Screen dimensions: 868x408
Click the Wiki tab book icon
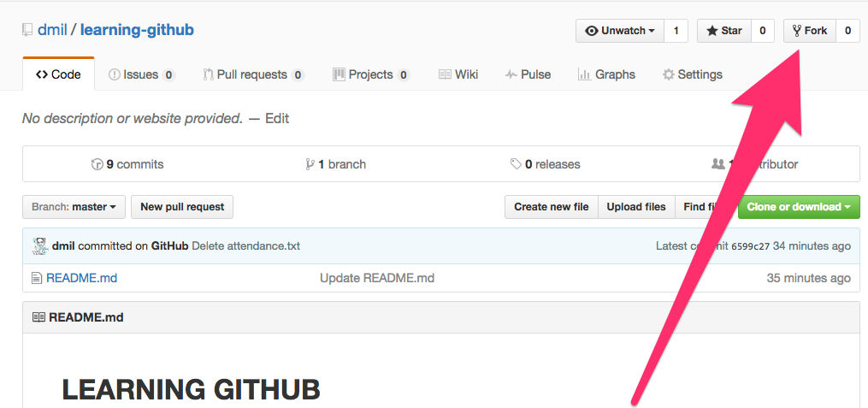(x=445, y=74)
